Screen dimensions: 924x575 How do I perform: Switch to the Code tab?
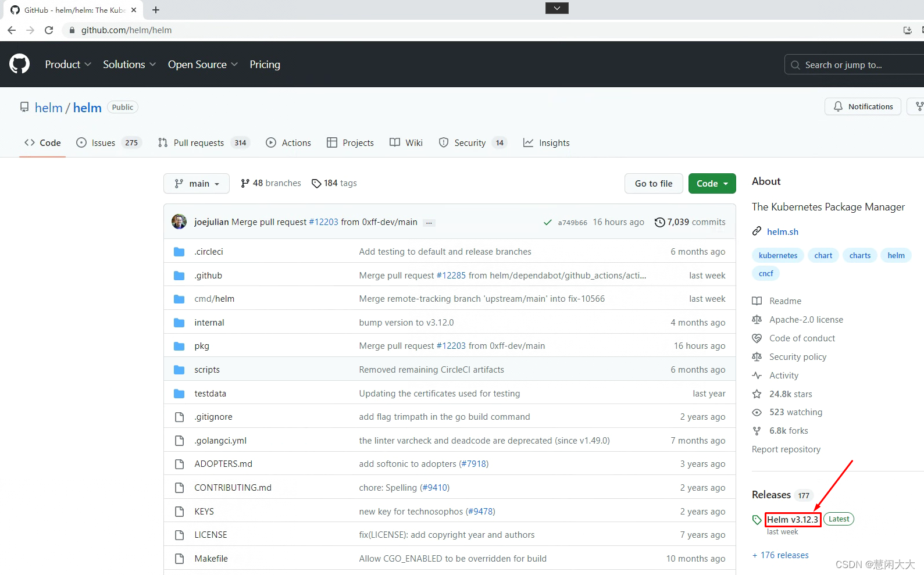pos(42,143)
